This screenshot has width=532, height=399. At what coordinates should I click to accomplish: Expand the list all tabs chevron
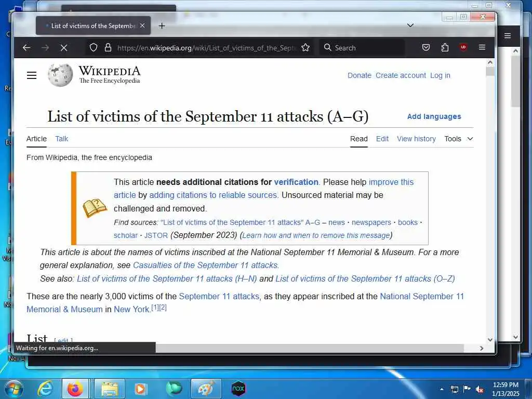tap(410, 25)
